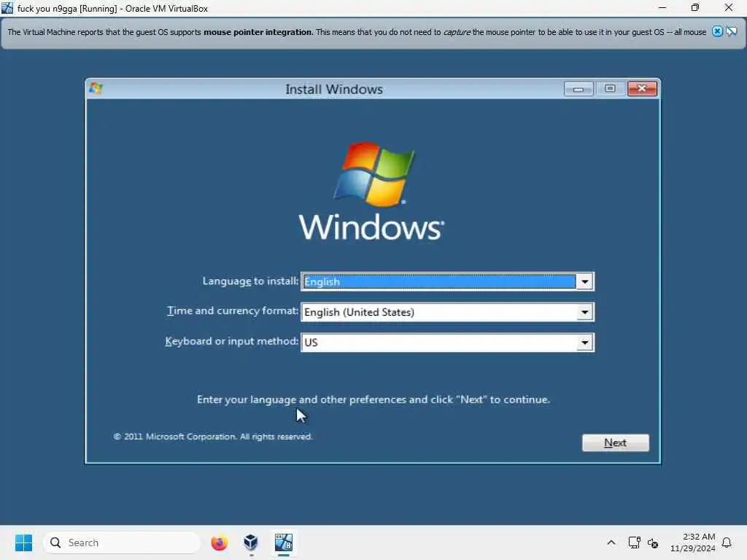
Task: Open the notification bell
Action: click(x=727, y=542)
